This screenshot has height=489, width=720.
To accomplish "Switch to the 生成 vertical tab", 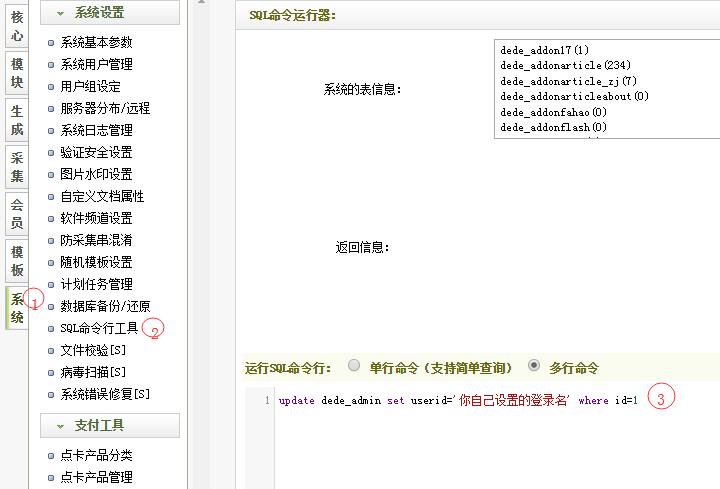I will click(x=17, y=121).
